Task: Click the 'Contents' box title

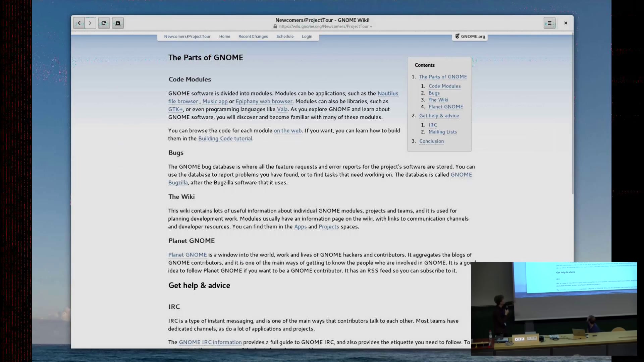Action: 425,65
